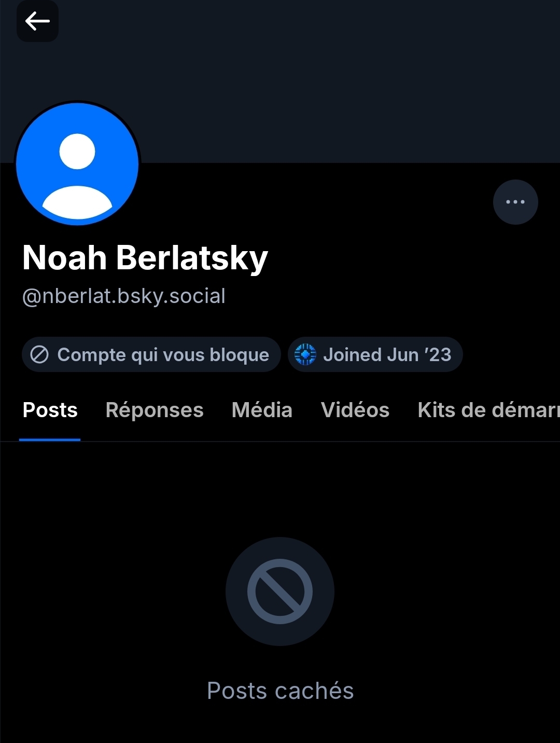Select the Posts tab
Viewport: 560px width, 743px height.
click(x=50, y=410)
